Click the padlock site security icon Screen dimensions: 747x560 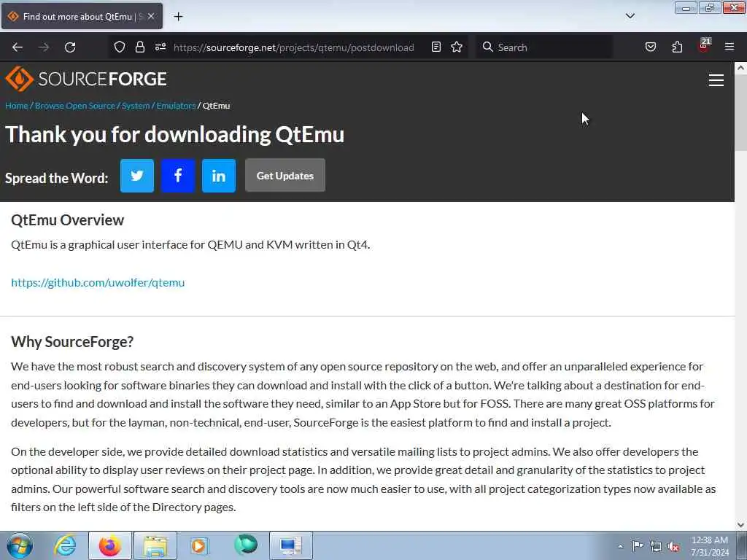pos(139,47)
